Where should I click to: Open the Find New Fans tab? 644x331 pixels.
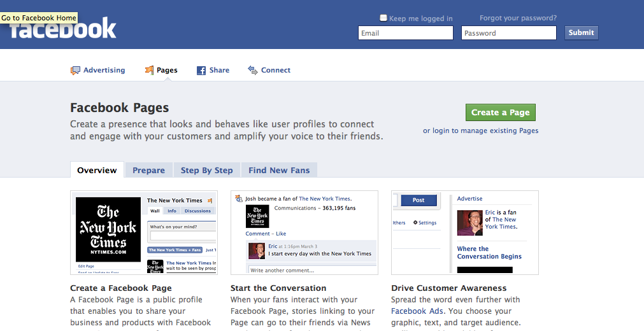pyautogui.click(x=279, y=170)
